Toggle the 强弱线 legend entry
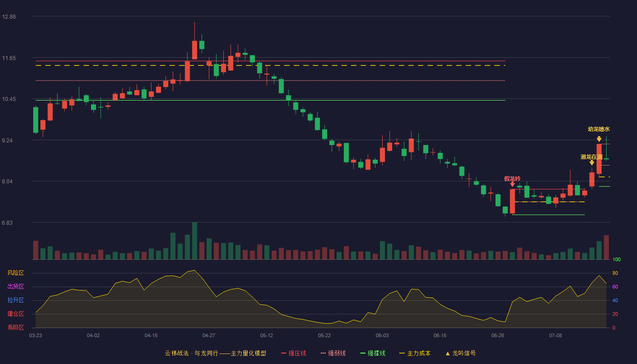The image size is (637, 364). [333, 353]
